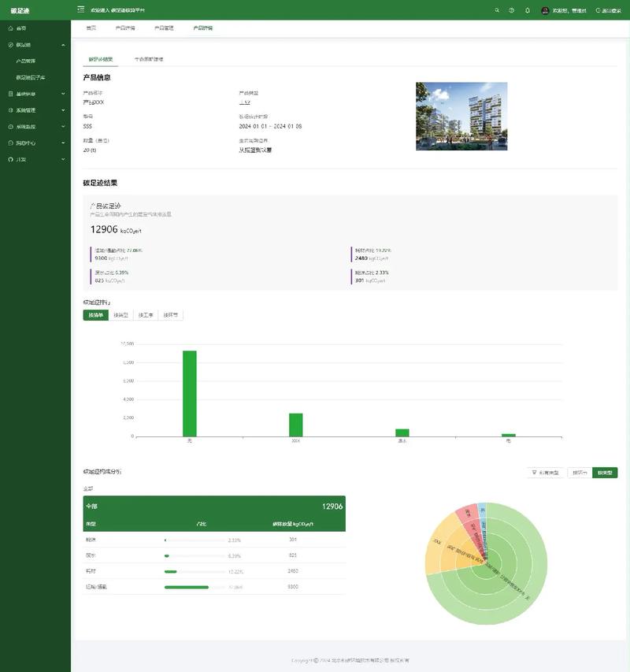Open the 首页 tab in the page tab bar
The width and height of the screenshot is (630, 672).
point(91,28)
